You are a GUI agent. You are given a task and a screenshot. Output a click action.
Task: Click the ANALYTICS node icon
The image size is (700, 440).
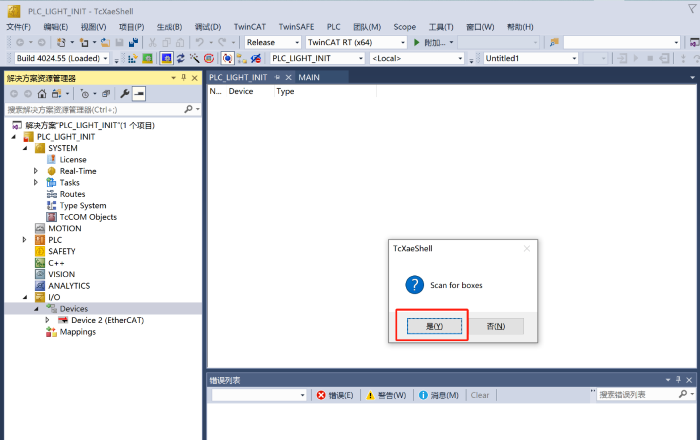pyautogui.click(x=40, y=286)
